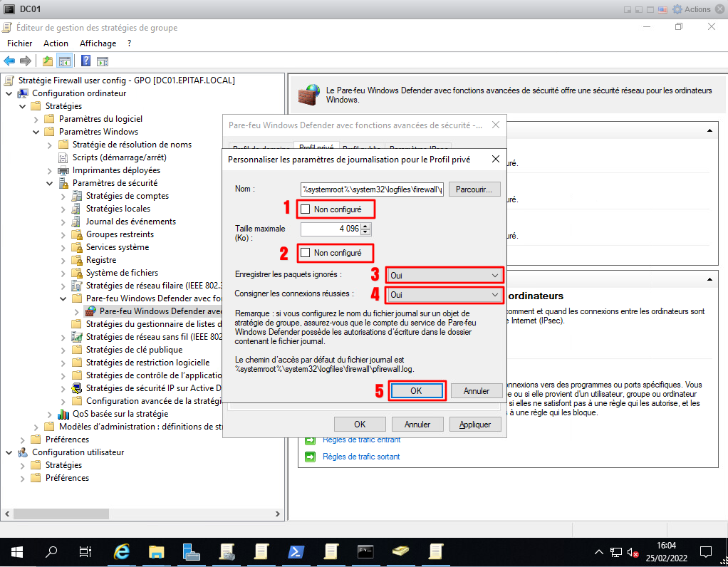Click the log file name input field
The width and height of the screenshot is (728, 567).
(x=372, y=189)
